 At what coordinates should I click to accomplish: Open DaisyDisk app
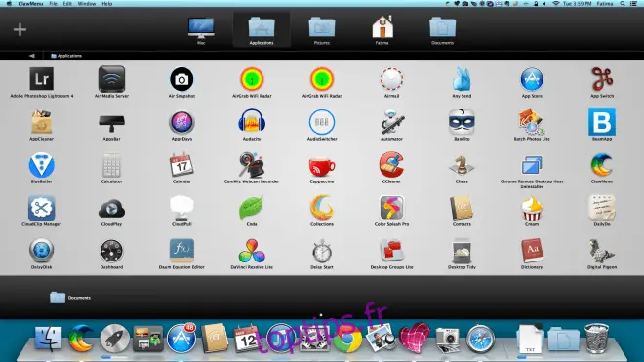tap(42, 251)
